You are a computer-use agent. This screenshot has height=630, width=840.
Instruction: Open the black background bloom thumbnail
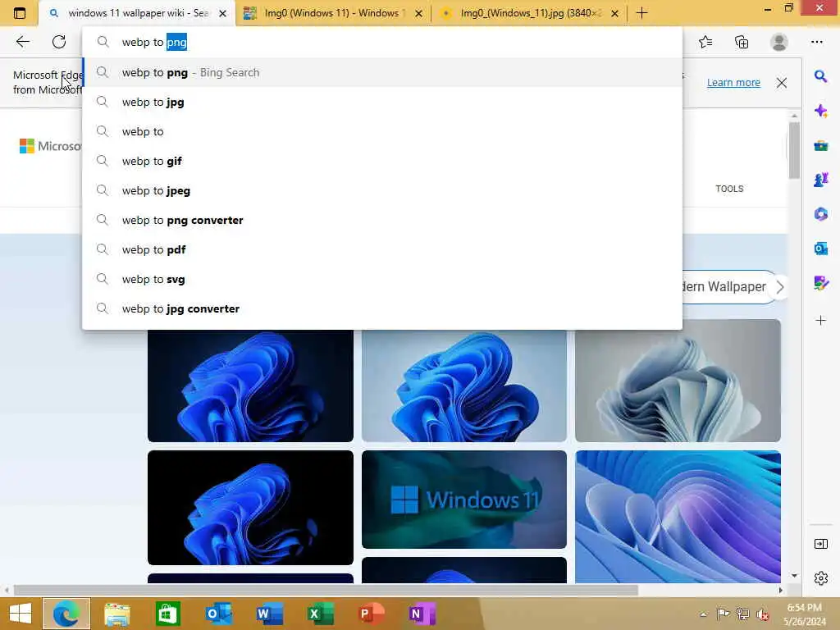[250, 507]
